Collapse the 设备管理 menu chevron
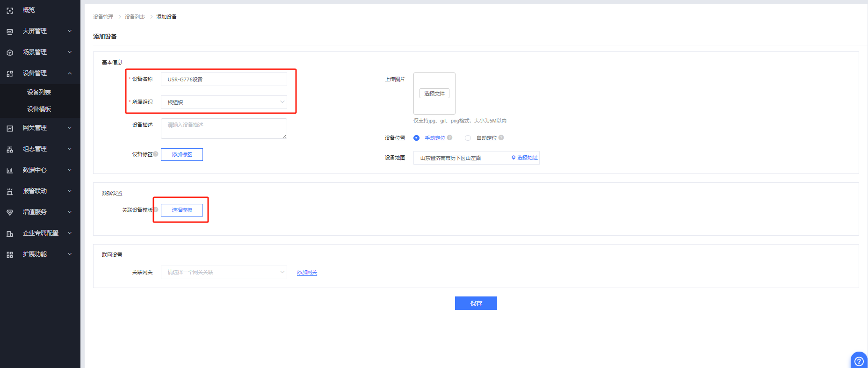Screen dimensions: 868x368 [x=70, y=73]
